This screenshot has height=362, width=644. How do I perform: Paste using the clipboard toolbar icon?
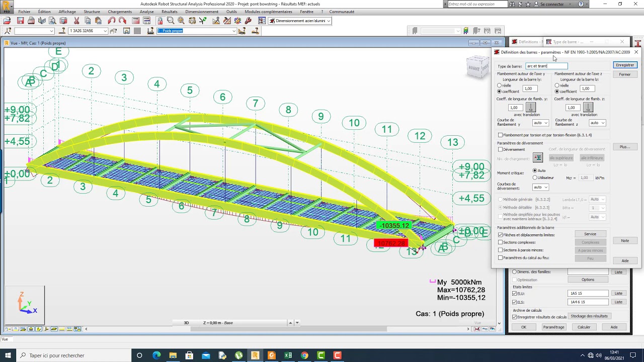(x=98, y=21)
